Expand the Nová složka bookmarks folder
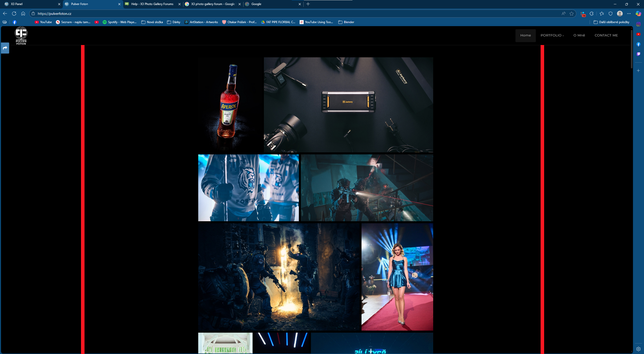The width and height of the screenshot is (644, 354). tap(152, 22)
